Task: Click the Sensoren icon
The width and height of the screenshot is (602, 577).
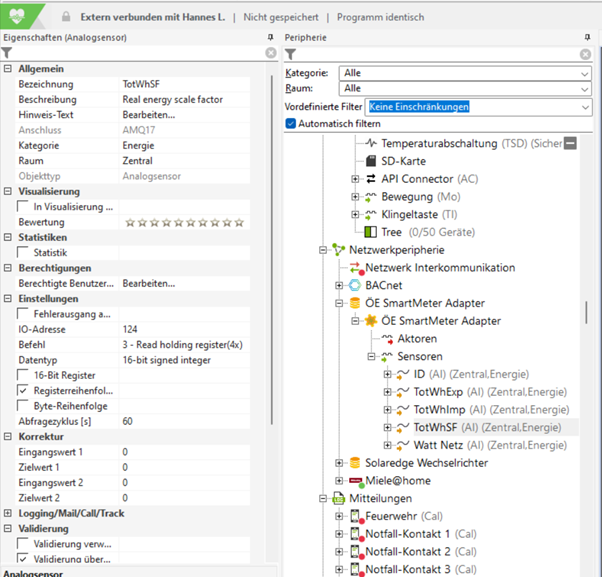Action: pos(387,357)
